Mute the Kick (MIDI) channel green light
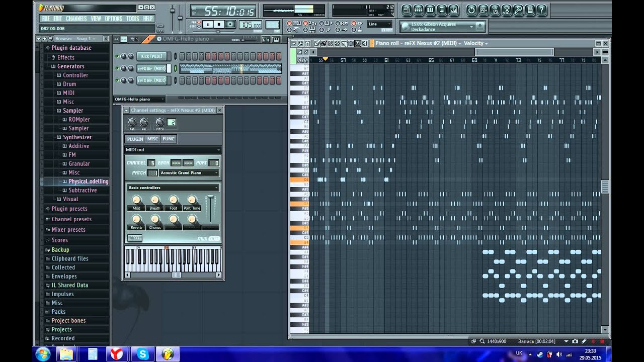644x362 pixels. (117, 56)
